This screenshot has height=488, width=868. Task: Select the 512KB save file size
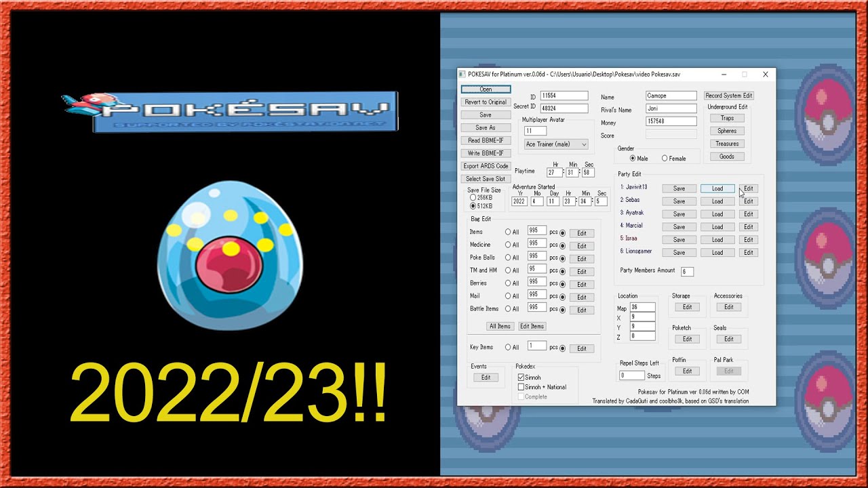pos(473,205)
